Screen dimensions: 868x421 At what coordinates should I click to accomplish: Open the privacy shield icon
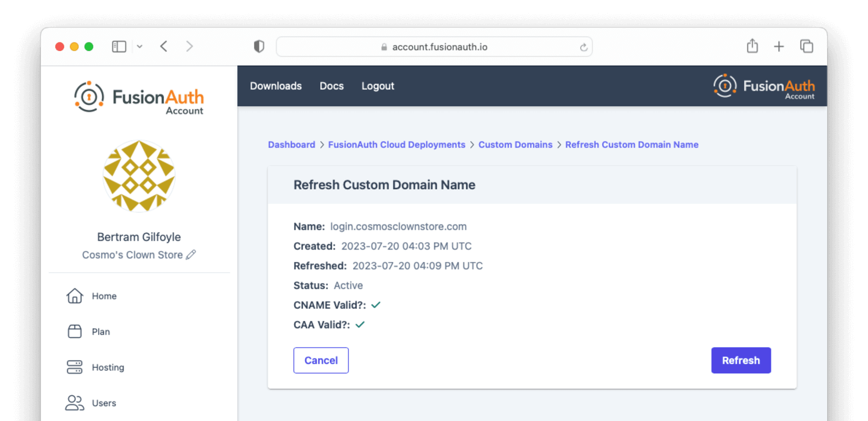(259, 47)
